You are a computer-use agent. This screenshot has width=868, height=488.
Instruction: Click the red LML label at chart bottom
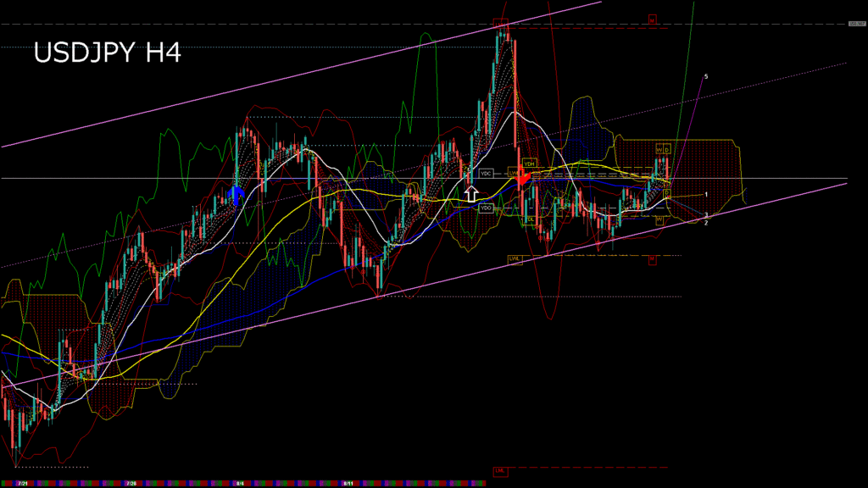coord(500,470)
